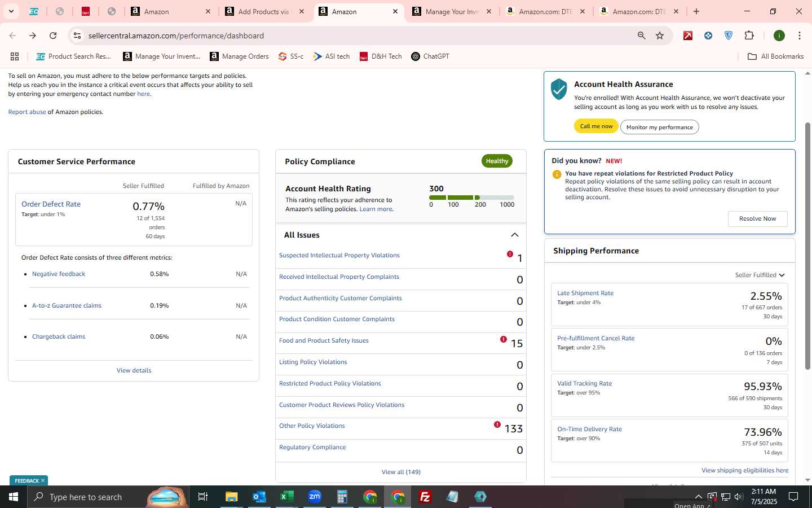This screenshot has width=812, height=508.
Task: Click the Call me now button
Action: pyautogui.click(x=596, y=126)
